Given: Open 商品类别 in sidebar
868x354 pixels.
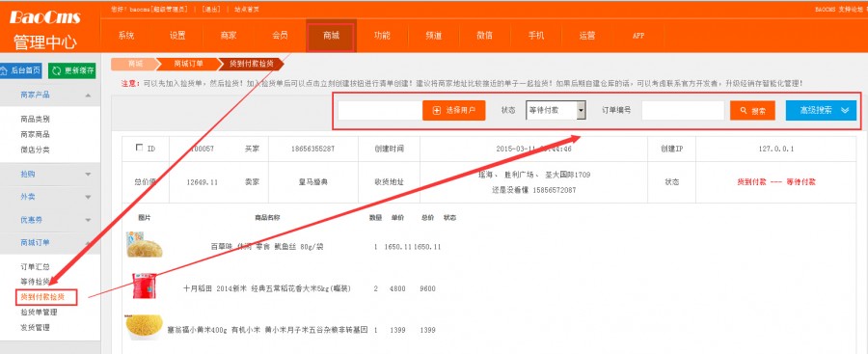Looking at the screenshot, I should point(36,119).
